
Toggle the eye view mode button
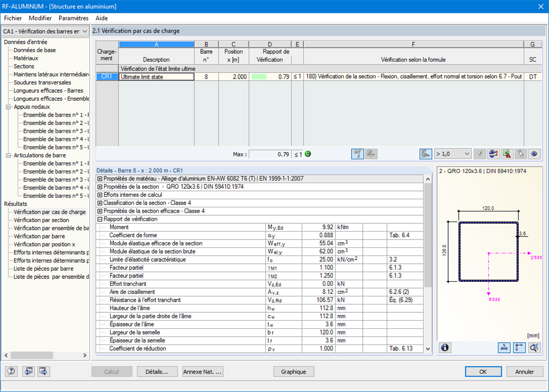tap(534, 154)
